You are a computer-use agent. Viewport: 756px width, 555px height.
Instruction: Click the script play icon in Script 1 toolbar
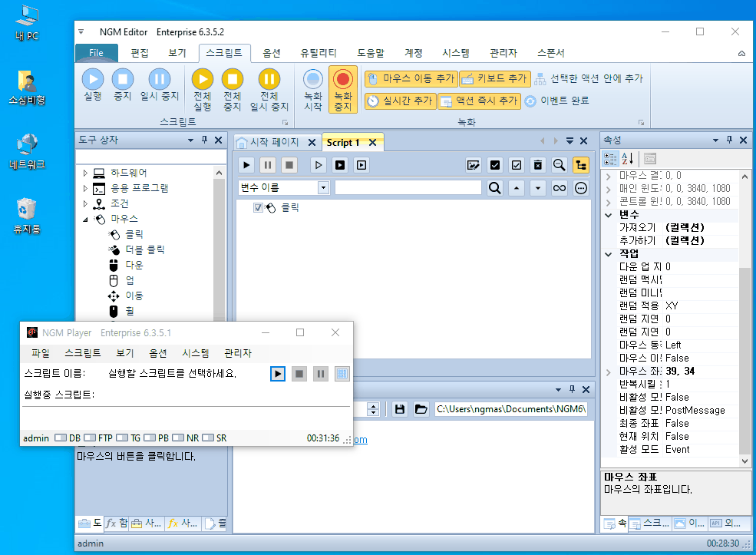click(x=246, y=165)
